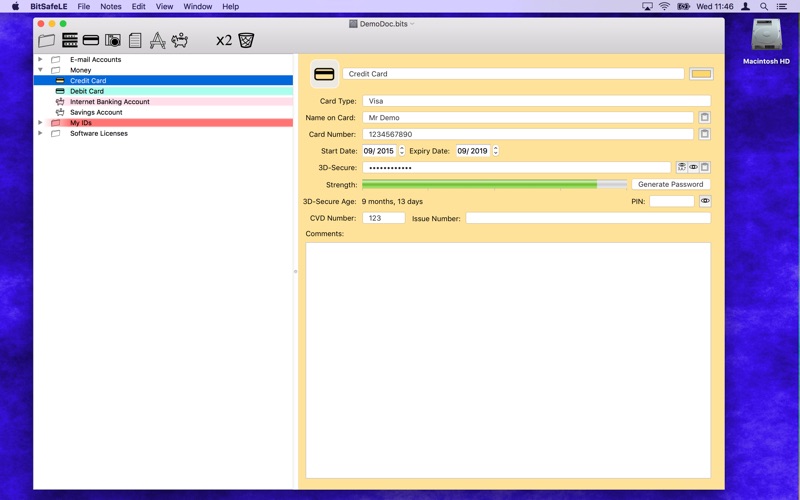Expand the E-mail Accounts folder

pyautogui.click(x=40, y=60)
